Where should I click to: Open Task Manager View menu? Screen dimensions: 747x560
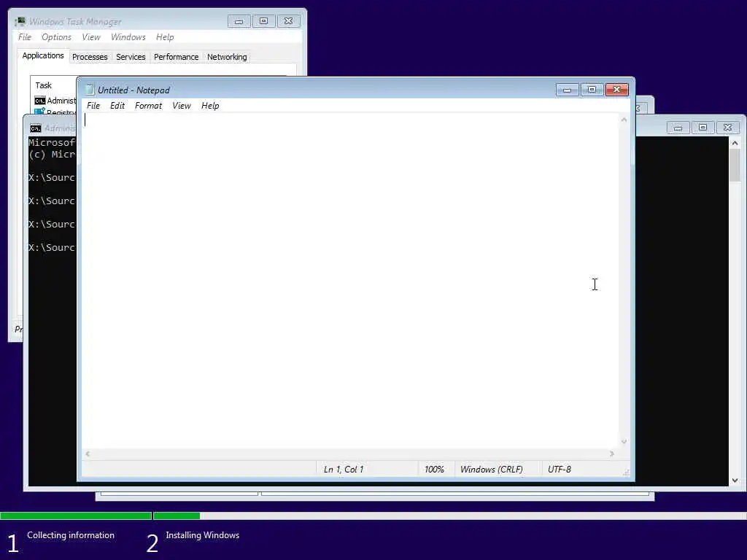coord(91,37)
